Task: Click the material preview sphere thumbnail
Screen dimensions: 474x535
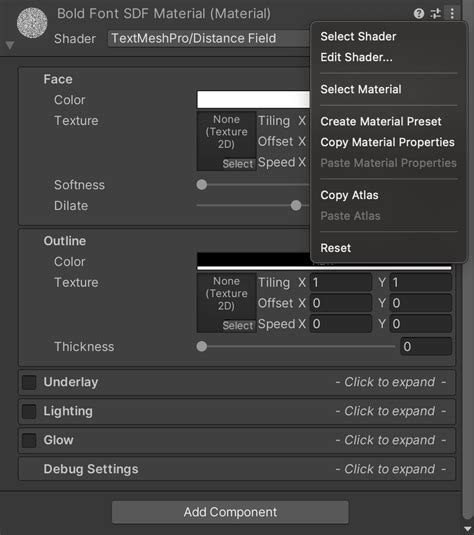Action: click(32, 23)
